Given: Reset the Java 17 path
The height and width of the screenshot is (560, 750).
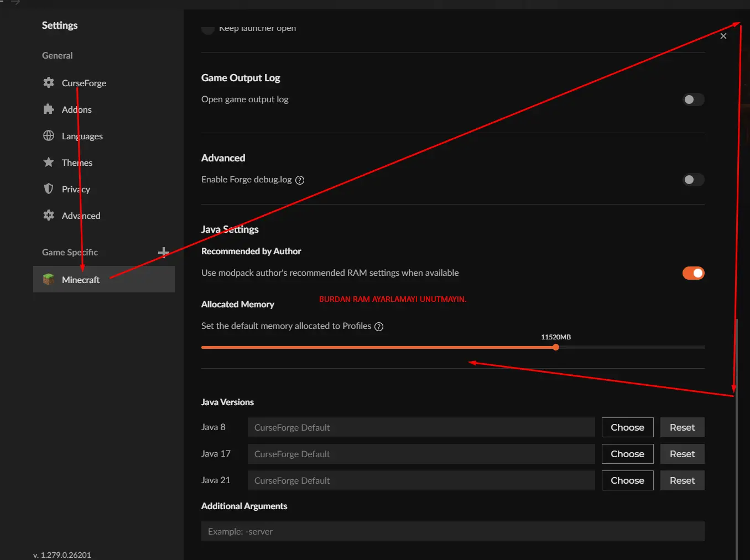Looking at the screenshot, I should coord(683,454).
